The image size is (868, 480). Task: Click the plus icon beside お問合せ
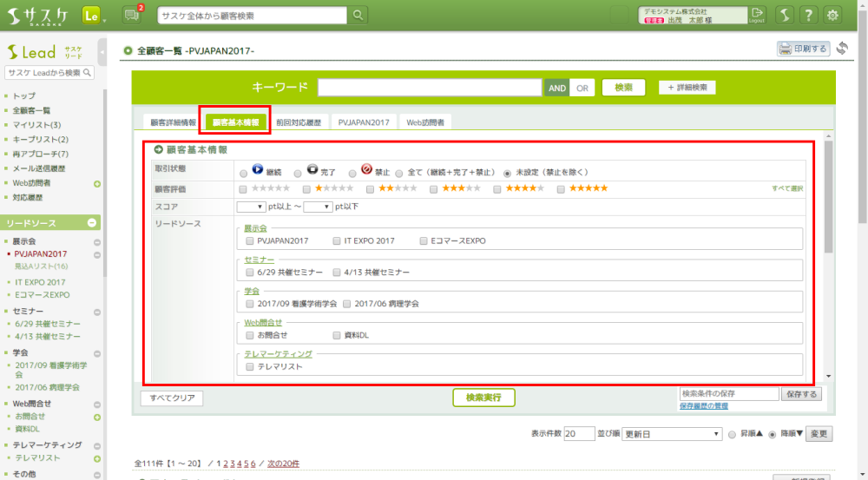97,417
